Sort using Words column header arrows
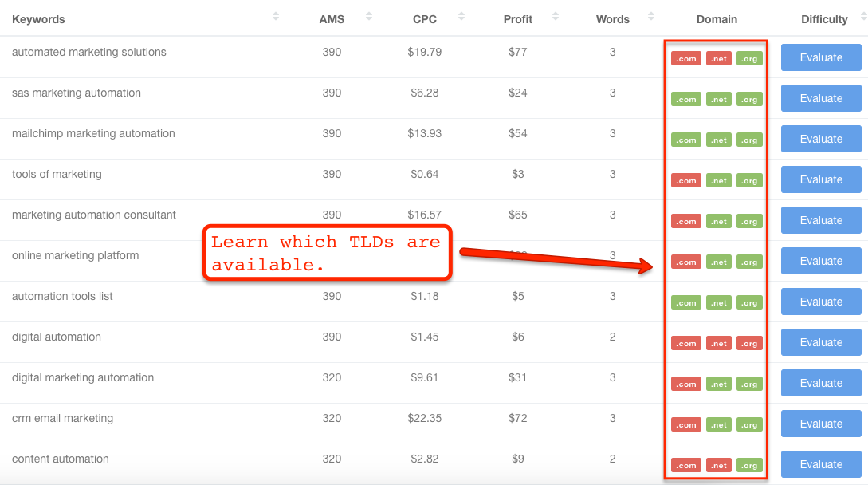This screenshot has width=868, height=485. pyautogui.click(x=651, y=16)
